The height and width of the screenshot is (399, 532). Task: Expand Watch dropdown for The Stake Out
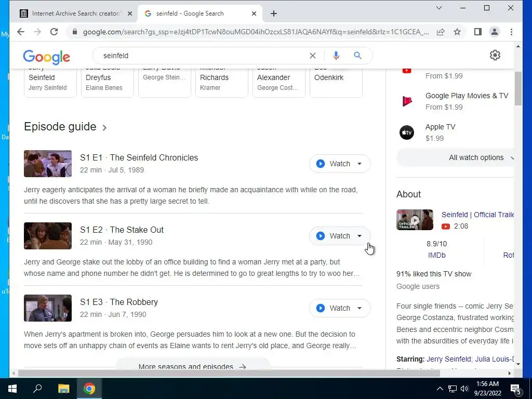(360, 236)
